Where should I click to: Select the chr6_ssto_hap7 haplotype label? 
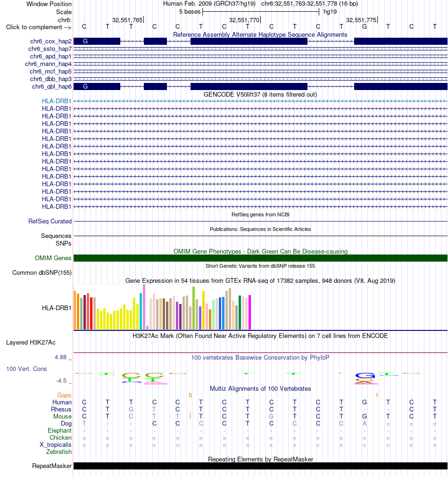pyautogui.click(x=50, y=49)
